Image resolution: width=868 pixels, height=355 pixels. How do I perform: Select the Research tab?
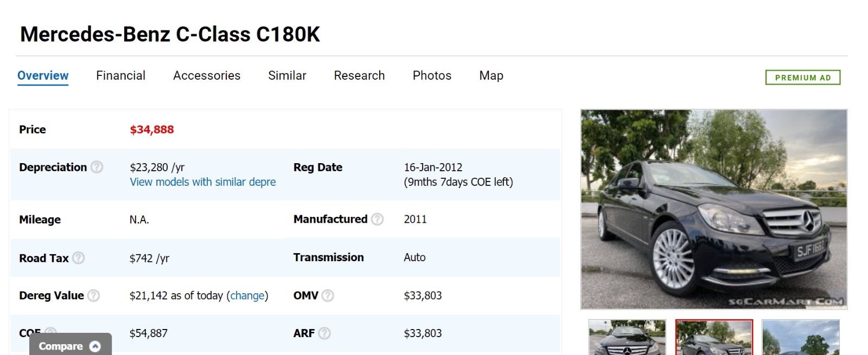359,75
